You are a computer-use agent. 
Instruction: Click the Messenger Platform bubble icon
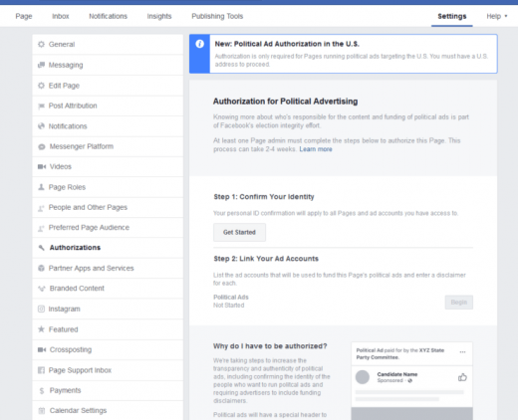(42, 146)
